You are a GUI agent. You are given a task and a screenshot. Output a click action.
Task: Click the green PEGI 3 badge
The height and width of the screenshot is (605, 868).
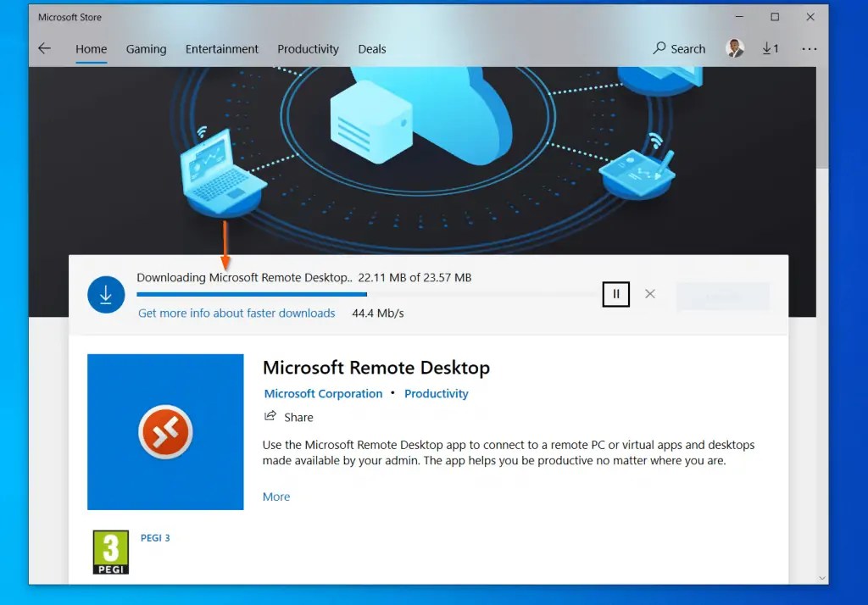[111, 552]
